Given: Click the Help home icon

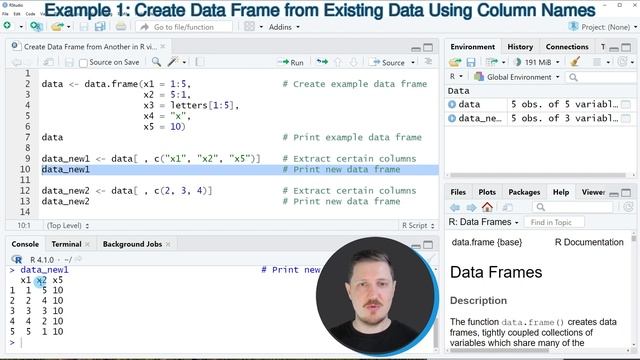Looking at the screenshot, I should (x=487, y=207).
